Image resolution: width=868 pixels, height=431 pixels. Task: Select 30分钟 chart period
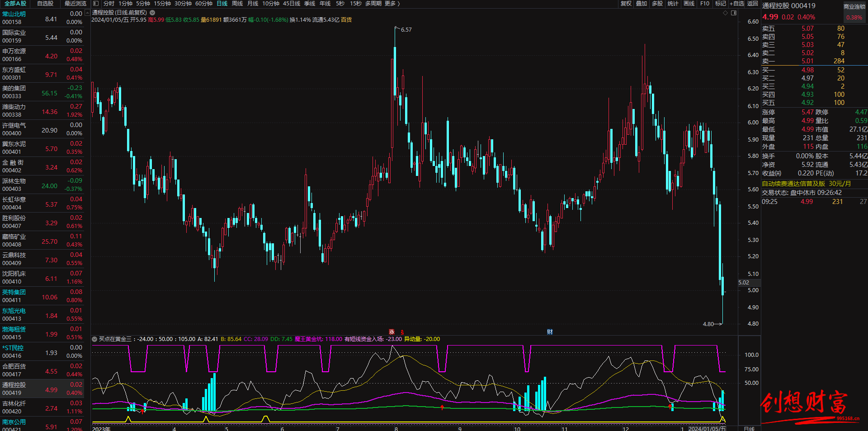tap(183, 3)
